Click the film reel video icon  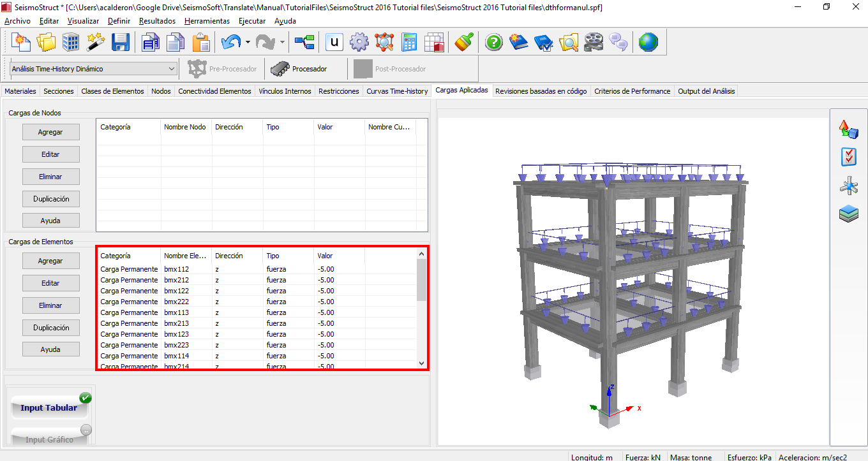click(x=593, y=43)
